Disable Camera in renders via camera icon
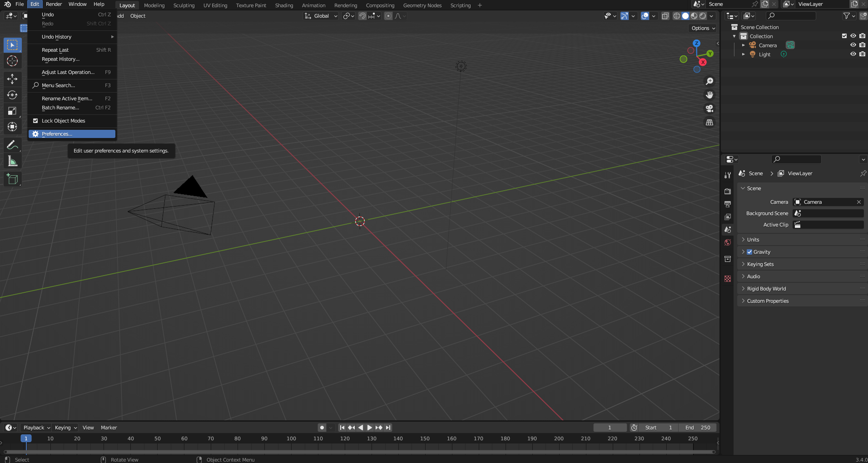The width and height of the screenshot is (868, 463). point(862,45)
